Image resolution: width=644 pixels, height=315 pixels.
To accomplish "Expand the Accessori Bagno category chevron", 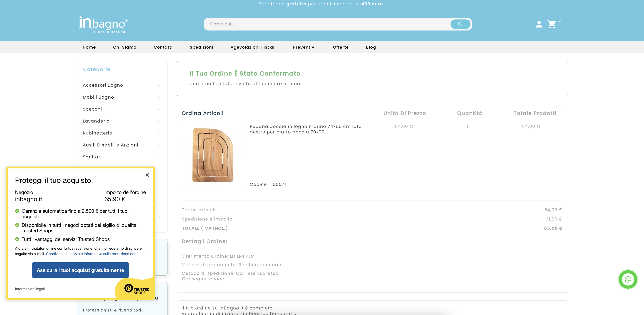I will point(159,85).
